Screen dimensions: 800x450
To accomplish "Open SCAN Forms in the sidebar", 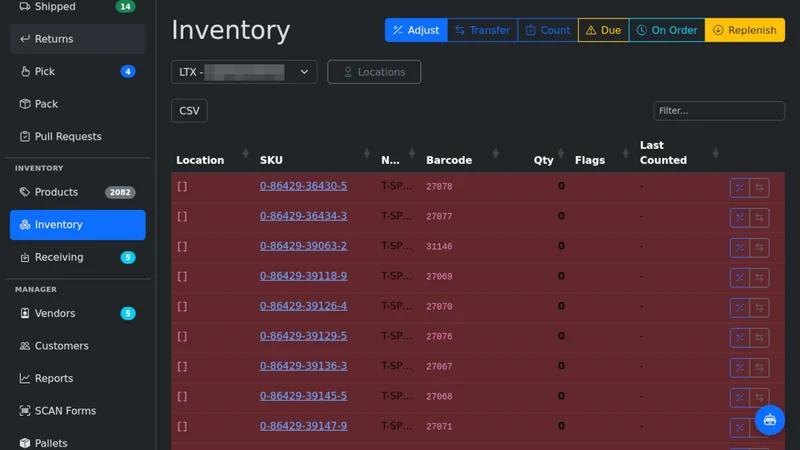I will click(78, 411).
